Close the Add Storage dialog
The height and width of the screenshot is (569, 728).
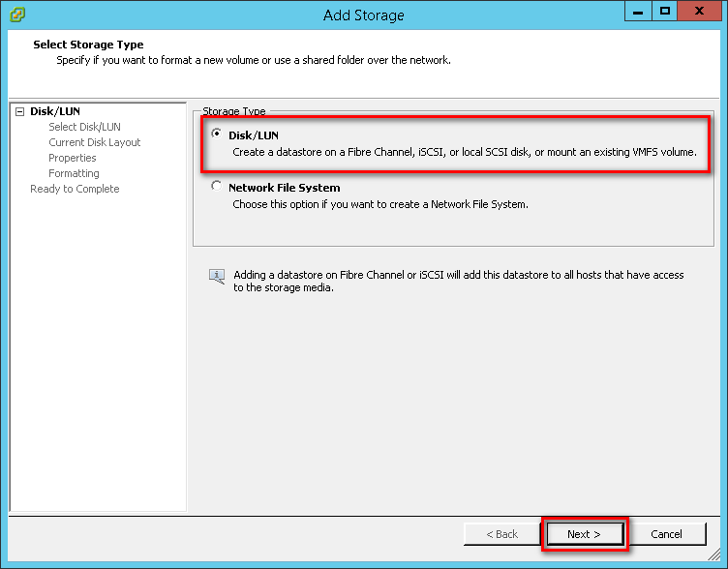pyautogui.click(x=699, y=11)
